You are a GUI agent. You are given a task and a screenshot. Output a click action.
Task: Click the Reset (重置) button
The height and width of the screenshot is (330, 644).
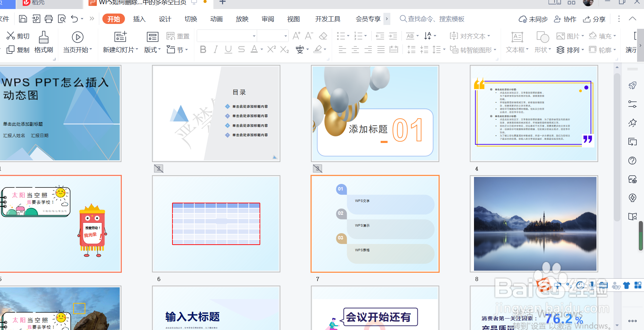[178, 36]
